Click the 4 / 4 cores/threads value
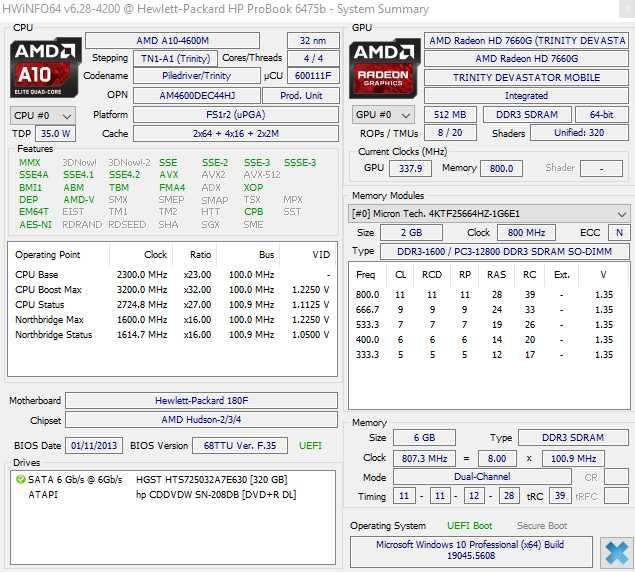Viewport: 635px width, 572px height. [x=313, y=58]
